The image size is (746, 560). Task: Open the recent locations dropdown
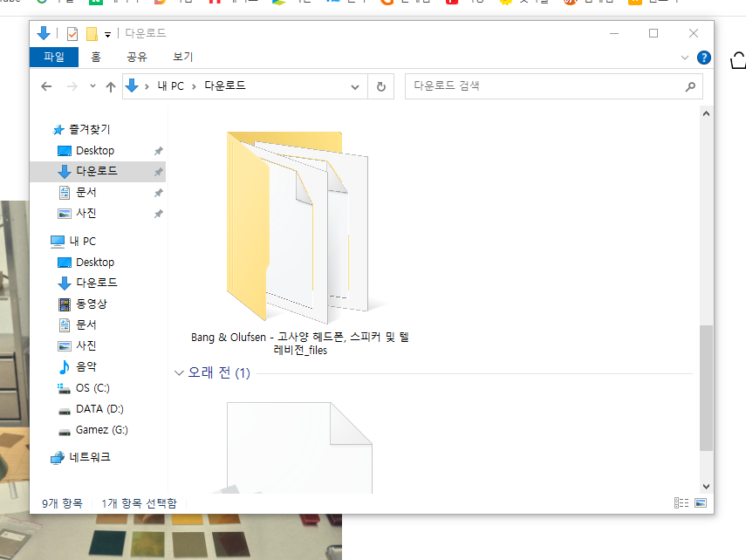tap(92, 86)
